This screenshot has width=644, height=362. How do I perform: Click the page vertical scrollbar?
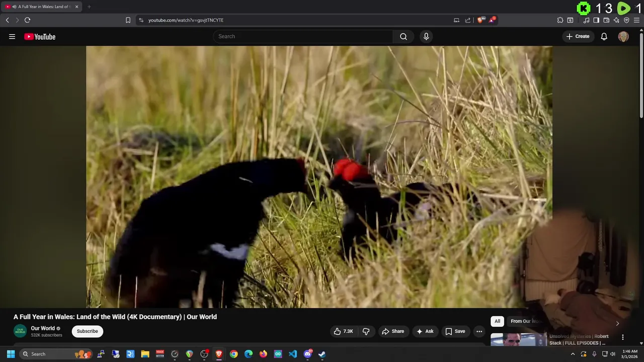pos(641,75)
